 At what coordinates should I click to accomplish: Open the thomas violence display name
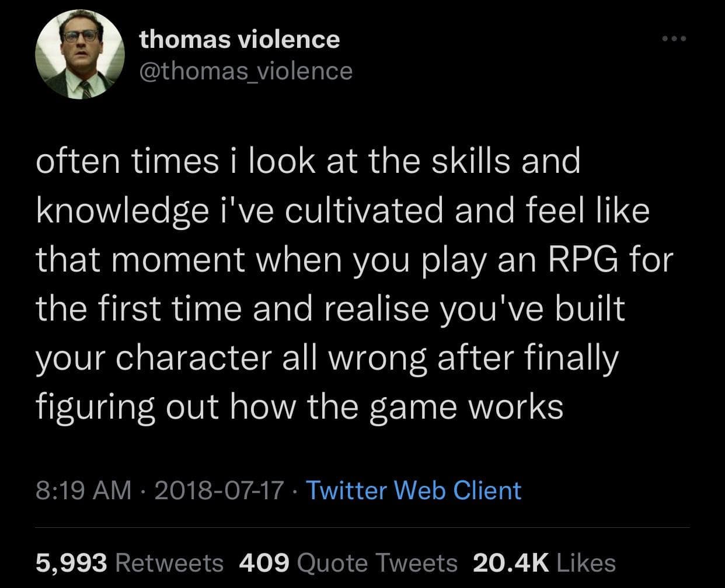(x=239, y=39)
